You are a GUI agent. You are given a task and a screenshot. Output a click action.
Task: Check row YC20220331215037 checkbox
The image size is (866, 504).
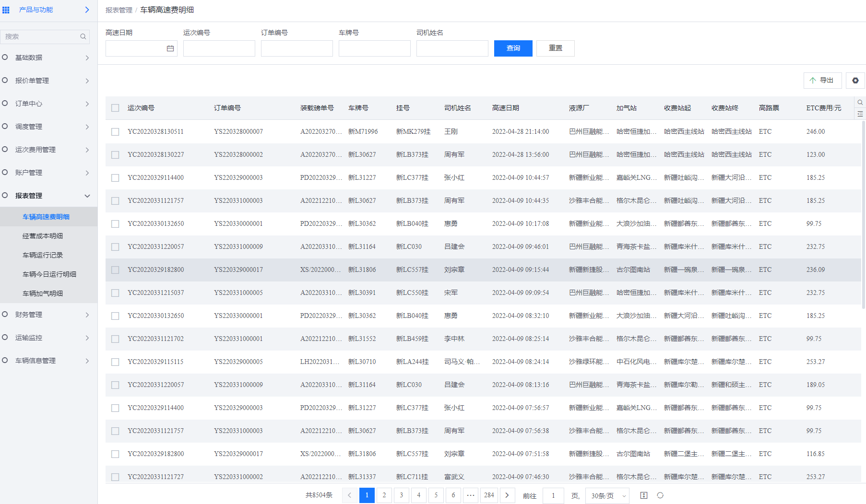[x=115, y=293]
